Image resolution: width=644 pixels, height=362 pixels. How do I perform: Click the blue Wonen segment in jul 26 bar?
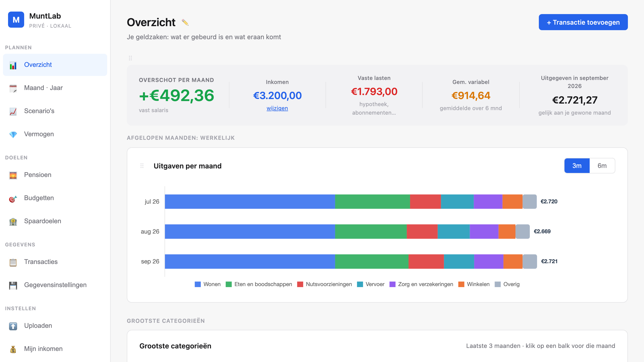coord(250,202)
